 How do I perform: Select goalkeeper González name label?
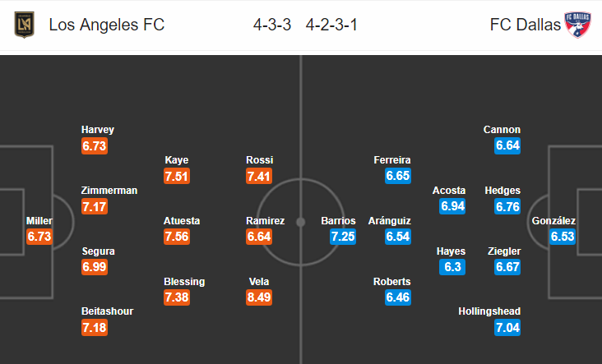point(553,221)
